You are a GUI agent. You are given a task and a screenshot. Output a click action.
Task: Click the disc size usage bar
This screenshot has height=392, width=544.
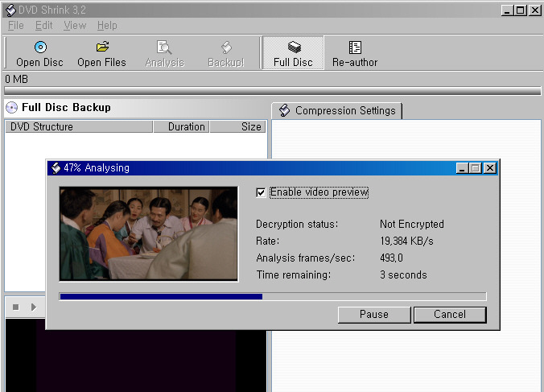272,91
